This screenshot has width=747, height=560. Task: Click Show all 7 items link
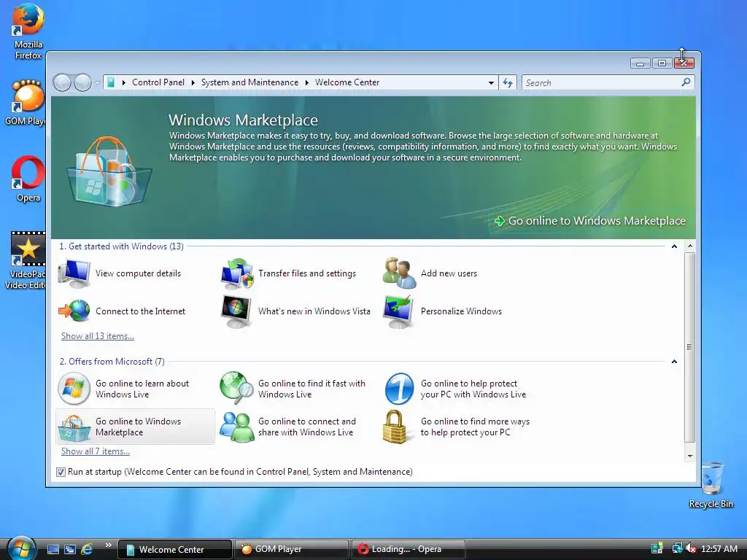pyautogui.click(x=96, y=451)
